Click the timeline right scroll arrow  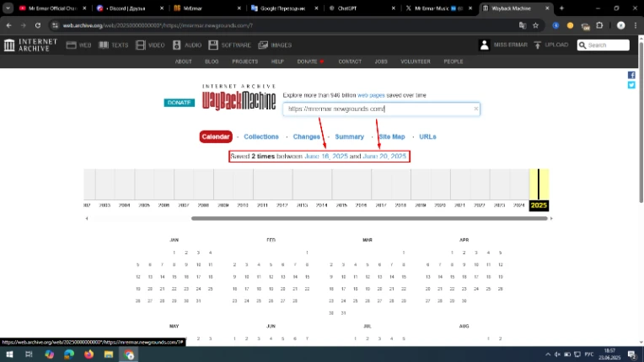point(551,219)
